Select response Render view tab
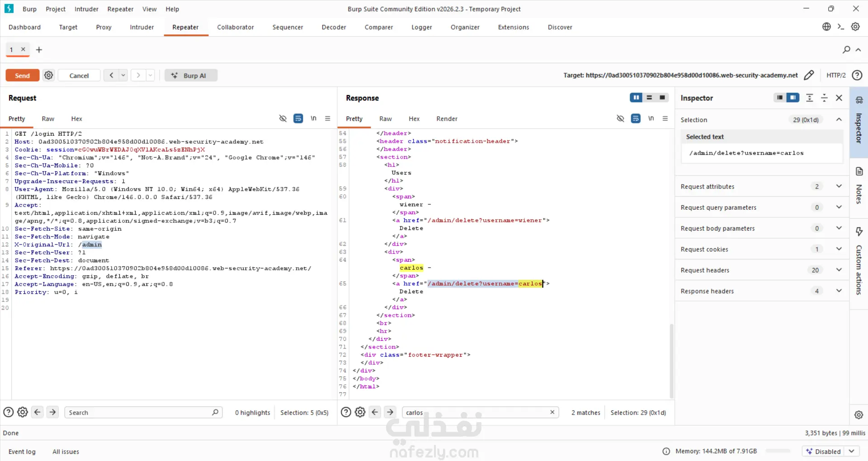 click(447, 118)
